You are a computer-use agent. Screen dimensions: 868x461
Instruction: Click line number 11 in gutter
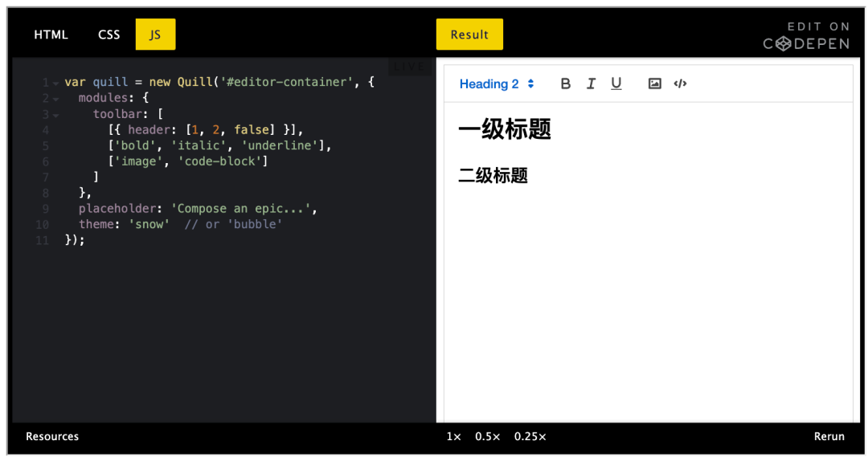42,240
